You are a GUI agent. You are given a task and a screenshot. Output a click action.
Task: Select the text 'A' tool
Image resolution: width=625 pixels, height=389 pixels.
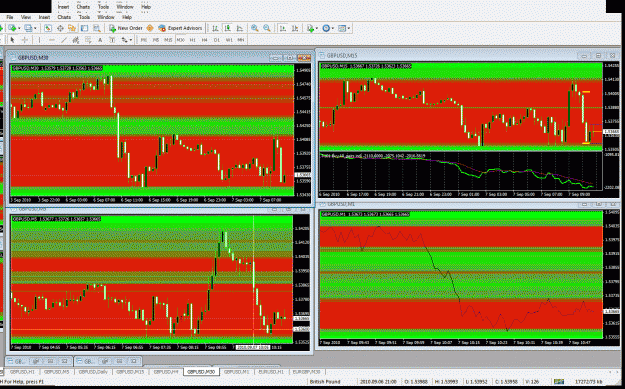(x=100, y=40)
